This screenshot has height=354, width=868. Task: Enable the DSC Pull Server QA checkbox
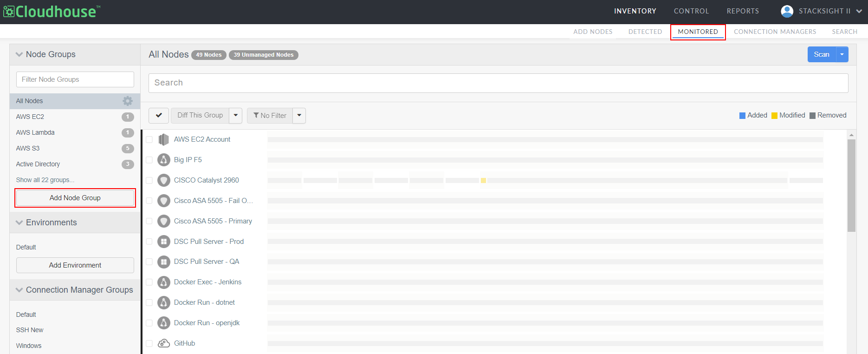pyautogui.click(x=149, y=262)
